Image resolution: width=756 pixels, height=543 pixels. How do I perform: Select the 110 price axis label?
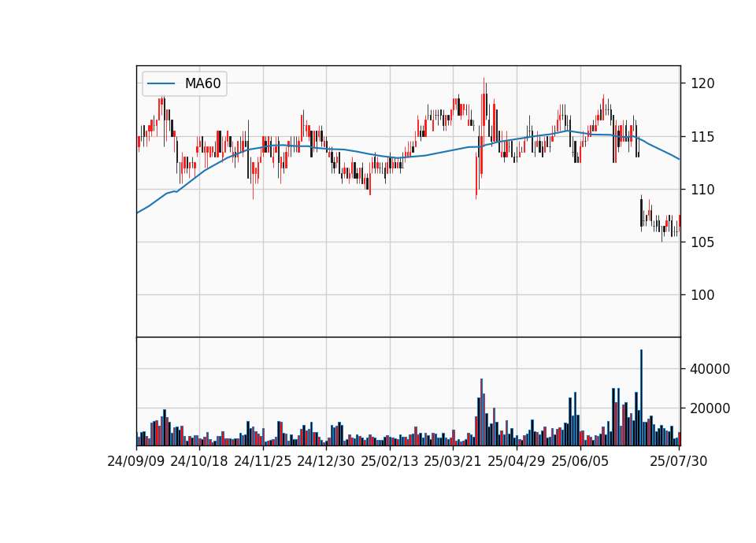pos(702,190)
